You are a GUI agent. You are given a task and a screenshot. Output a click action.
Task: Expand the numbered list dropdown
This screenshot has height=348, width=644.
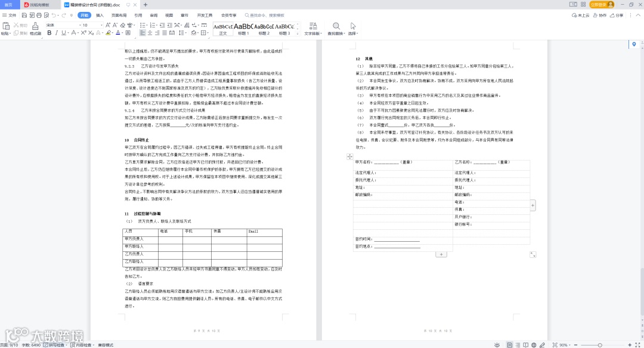pyautogui.click(x=156, y=25)
